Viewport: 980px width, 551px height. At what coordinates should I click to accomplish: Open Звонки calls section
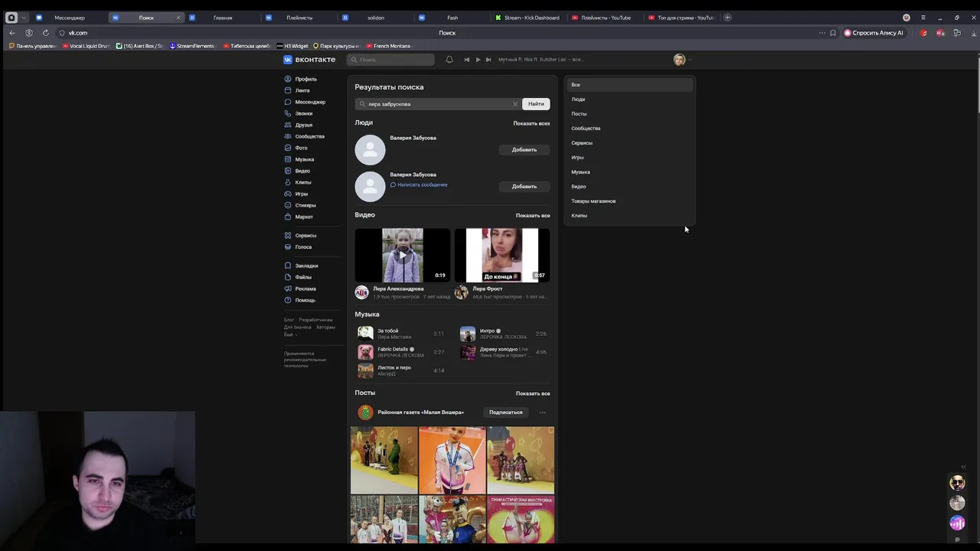[x=304, y=113]
